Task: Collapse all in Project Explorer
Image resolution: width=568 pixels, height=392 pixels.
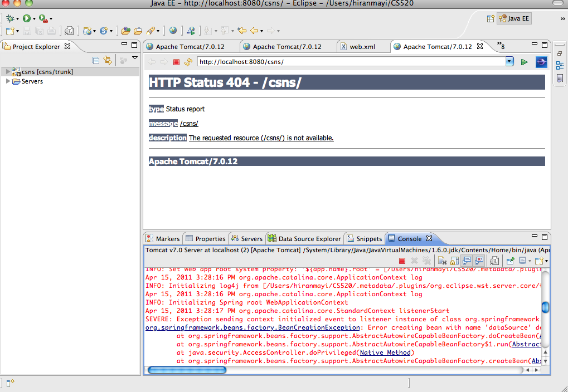Action: tap(96, 61)
